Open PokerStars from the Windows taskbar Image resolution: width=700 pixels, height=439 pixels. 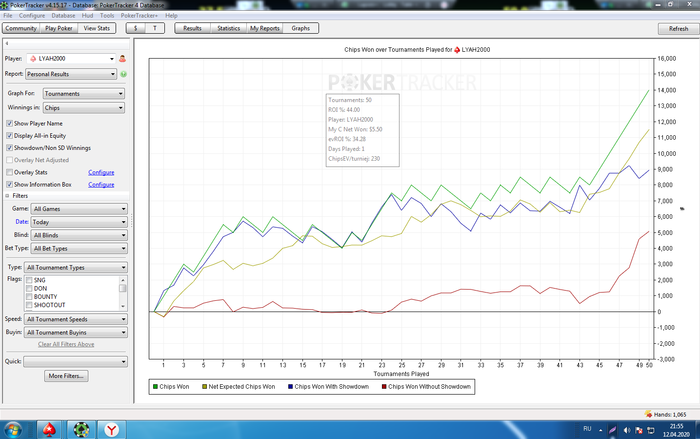click(x=49, y=430)
